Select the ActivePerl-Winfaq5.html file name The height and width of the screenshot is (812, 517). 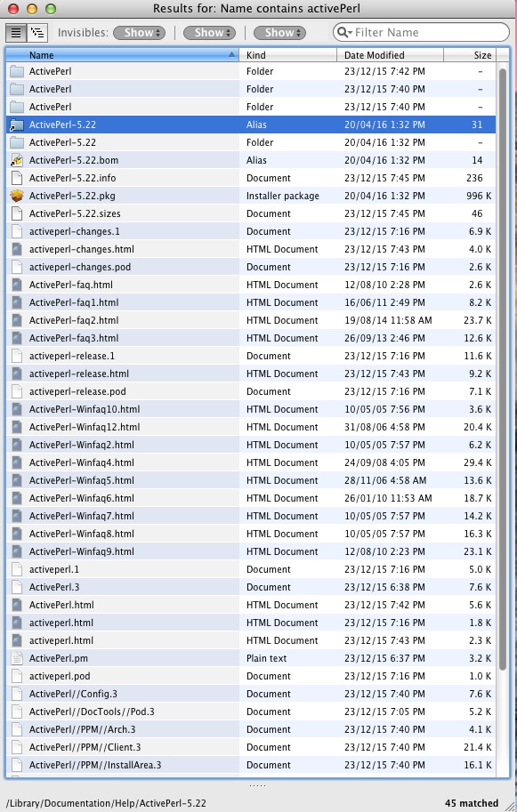point(81,480)
